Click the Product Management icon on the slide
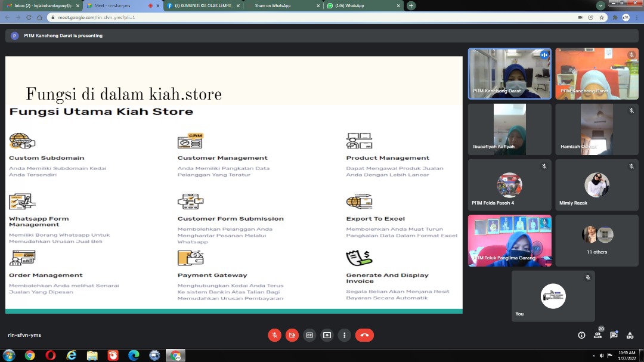 click(359, 141)
